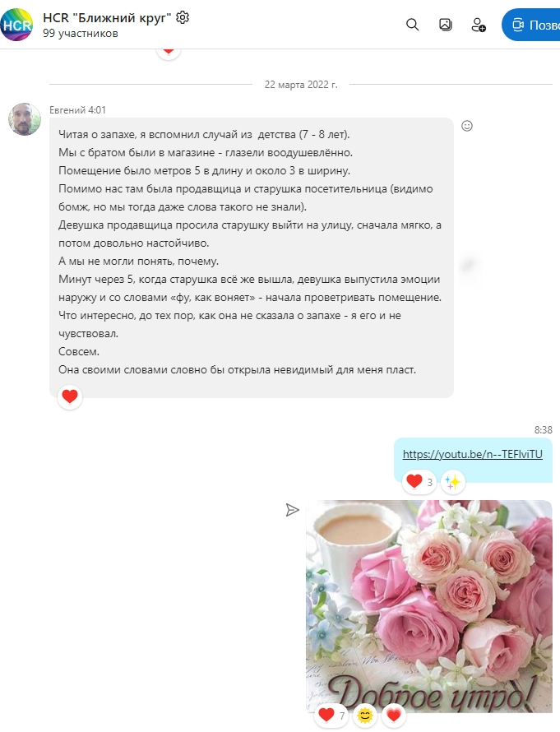This screenshot has height=732, width=560.
Task: Show the 99 участников list
Action: point(81,34)
